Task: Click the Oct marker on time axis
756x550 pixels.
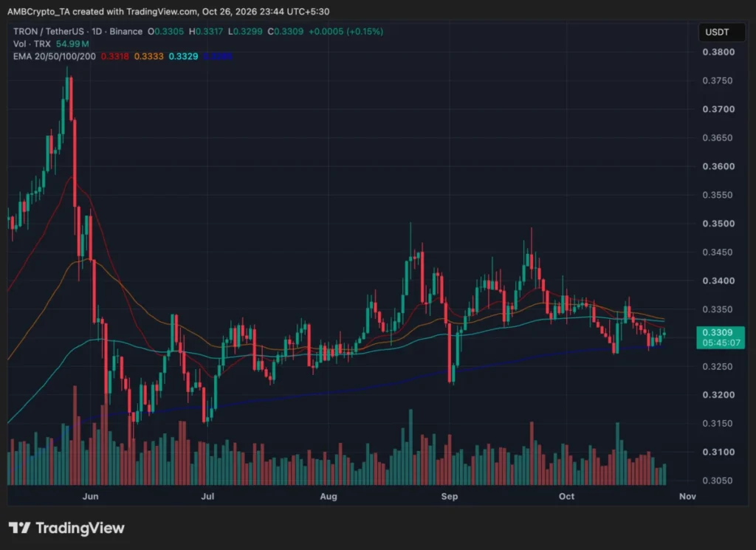Action: 566,496
